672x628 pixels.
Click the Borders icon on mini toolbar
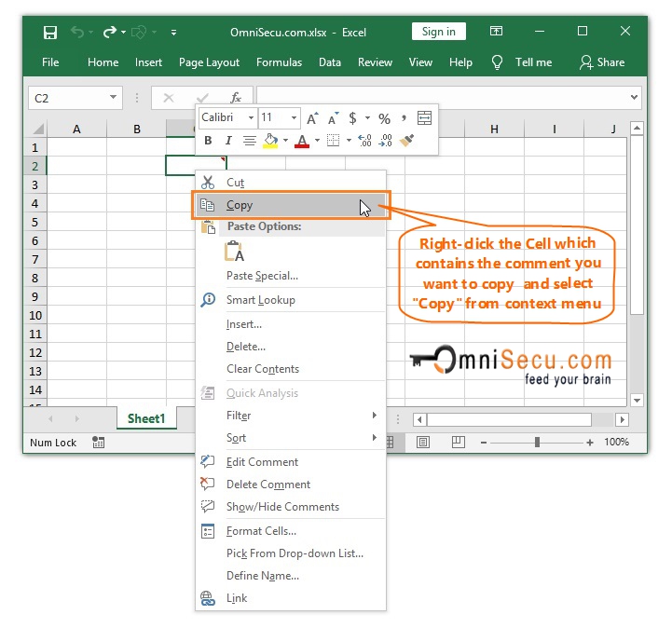(334, 141)
